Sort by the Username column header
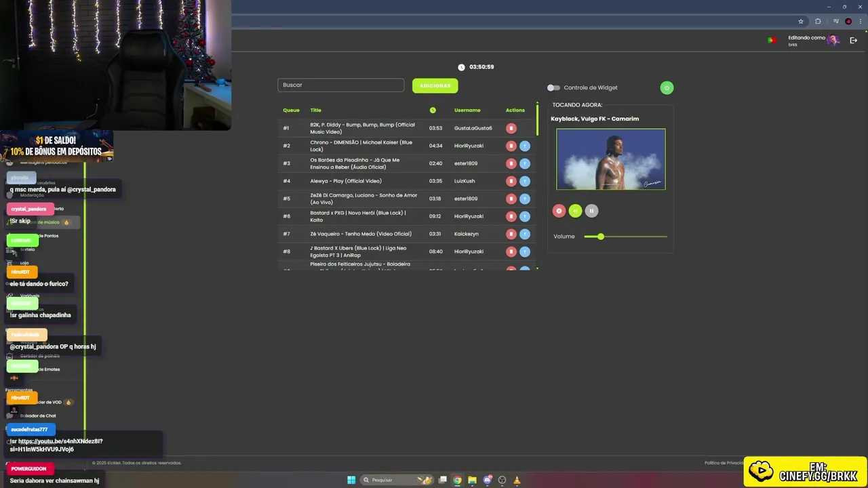The width and height of the screenshot is (868, 488). (467, 110)
